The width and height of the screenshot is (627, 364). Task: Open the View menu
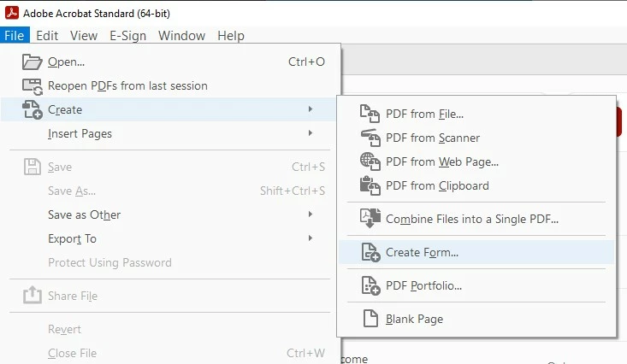[x=84, y=36]
